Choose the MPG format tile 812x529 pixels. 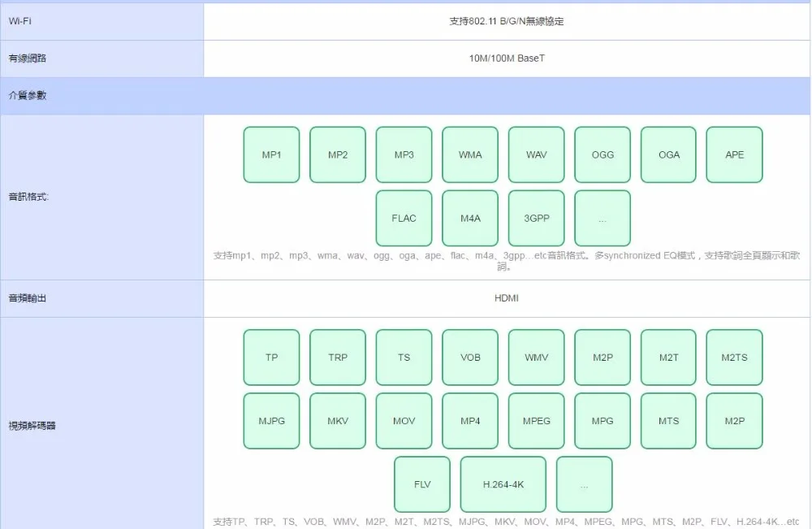pyautogui.click(x=603, y=421)
